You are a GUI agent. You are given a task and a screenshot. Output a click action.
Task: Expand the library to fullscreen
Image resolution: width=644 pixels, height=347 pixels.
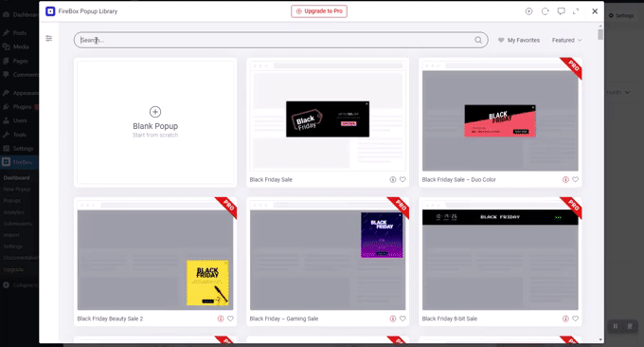pyautogui.click(x=576, y=11)
